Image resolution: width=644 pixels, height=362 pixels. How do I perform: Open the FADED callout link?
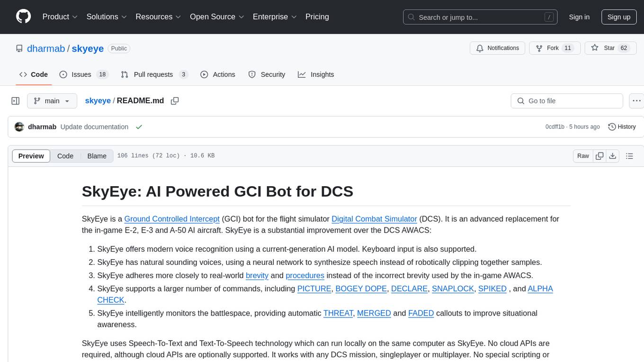421,313
